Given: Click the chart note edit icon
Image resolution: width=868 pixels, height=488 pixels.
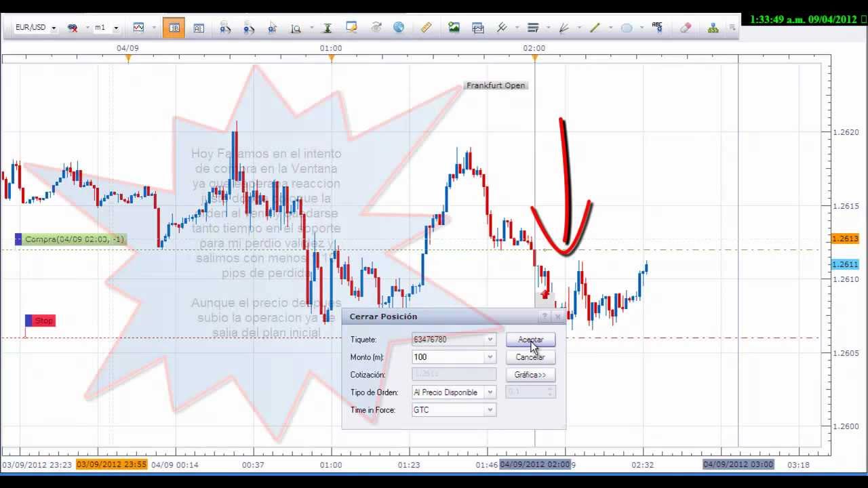Looking at the screenshot, I should pos(351,28).
